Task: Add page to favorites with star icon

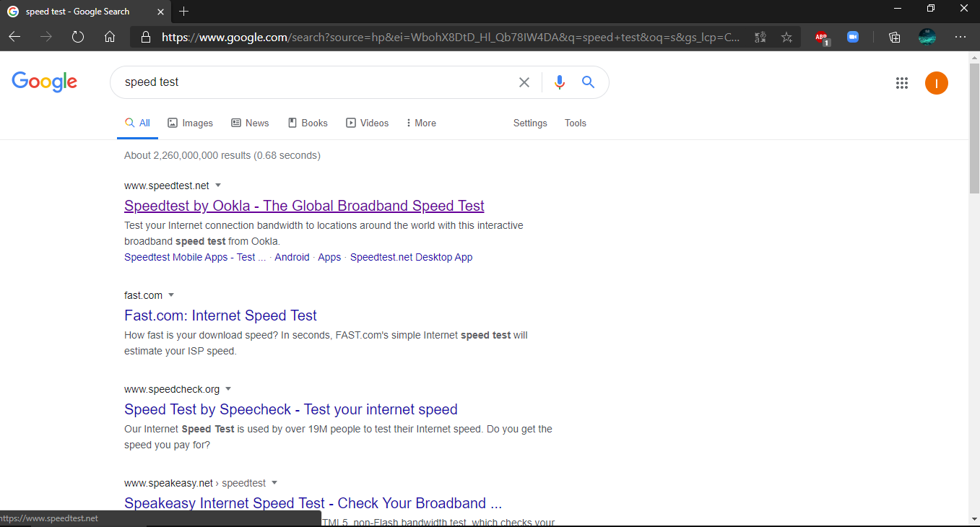Action: pos(786,37)
